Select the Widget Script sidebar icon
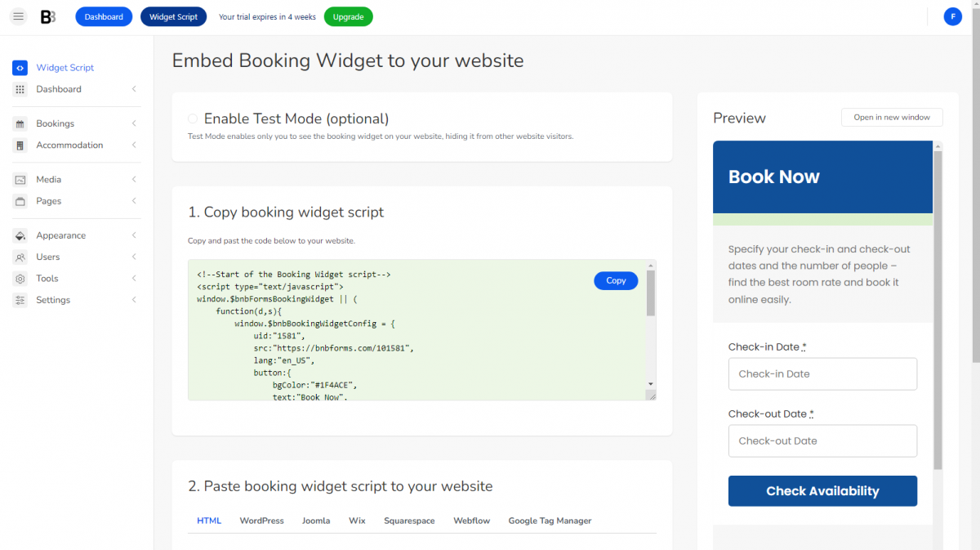This screenshot has width=980, height=550. click(20, 68)
